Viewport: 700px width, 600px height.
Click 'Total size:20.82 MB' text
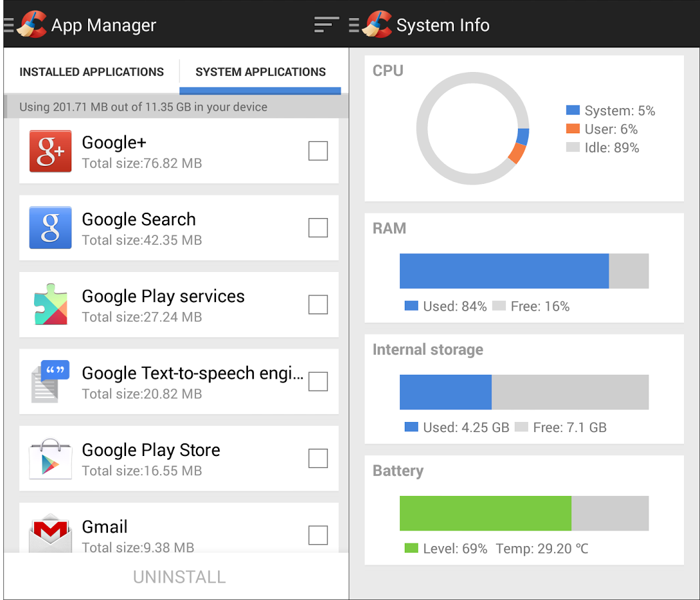click(142, 394)
